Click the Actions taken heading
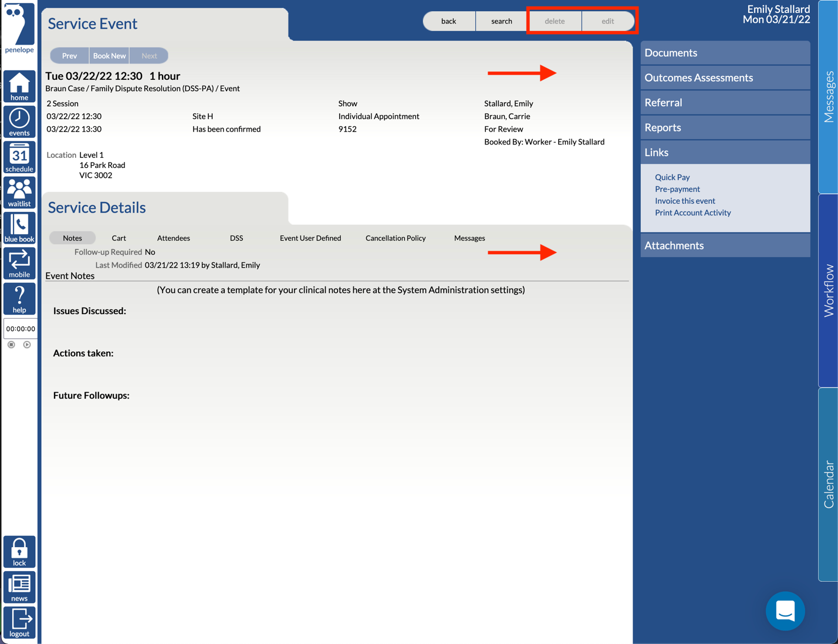The image size is (838, 644). pos(83,353)
